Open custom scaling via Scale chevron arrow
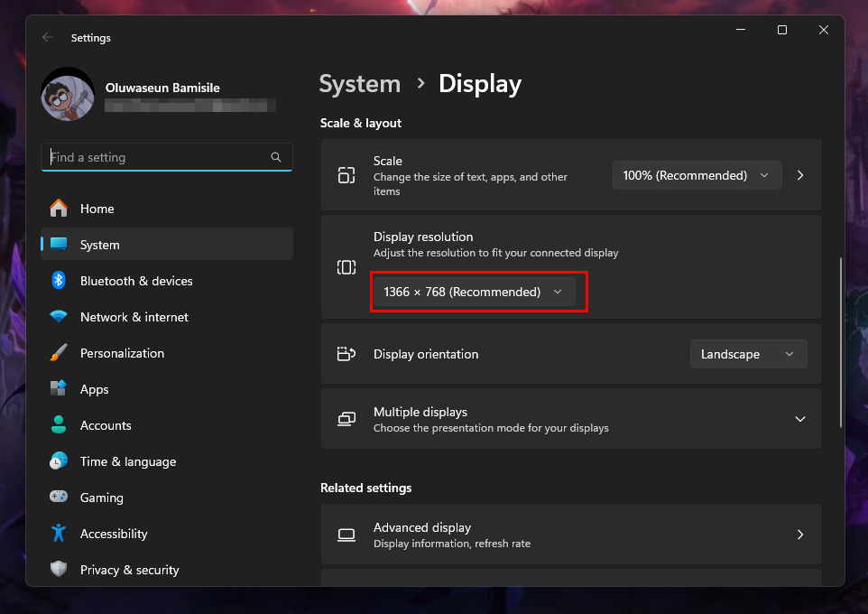 point(800,175)
